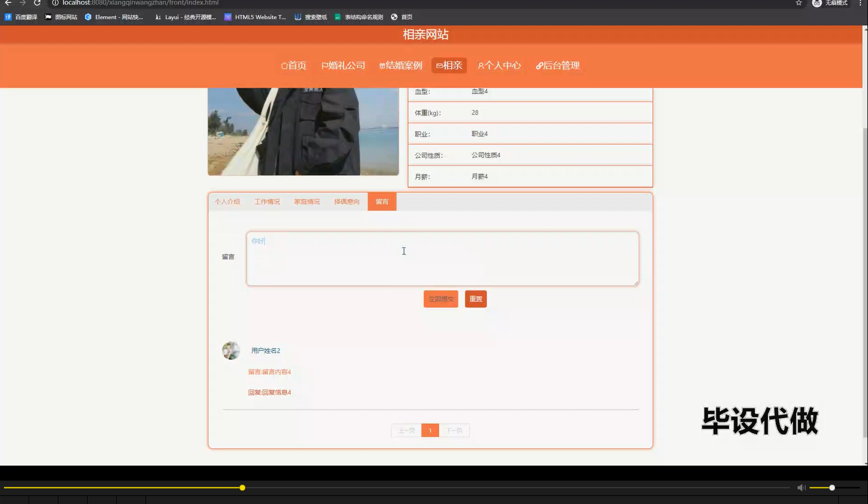The width and height of the screenshot is (868, 504).
Task: Click the text 留言:留言内容4
Action: pyautogui.click(x=270, y=372)
